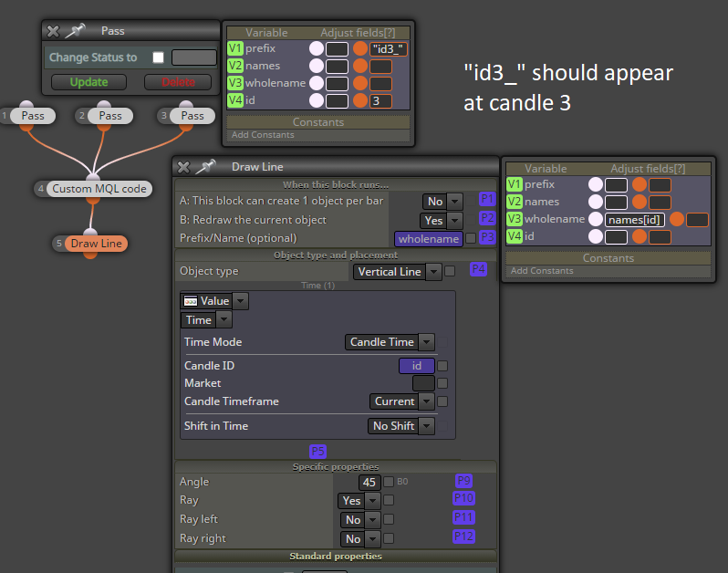Click V1 prefix tag in Draw Line variables
Viewport: 728px width, 573px height.
[515, 184]
